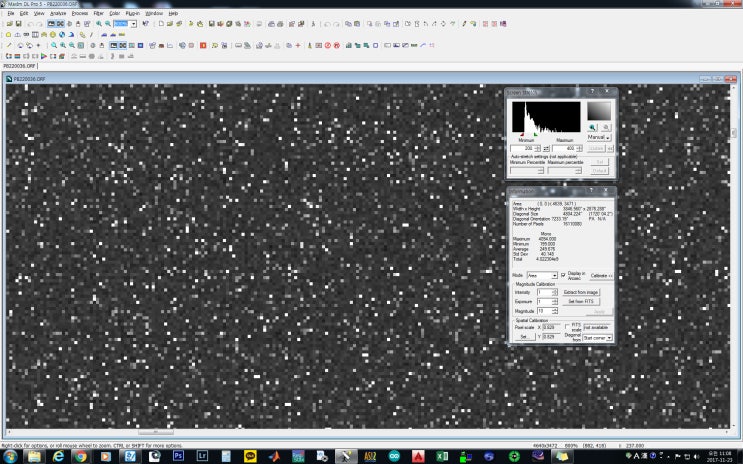Toggle the Display in Arcsec checkbox
The image size is (743, 464).
[x=563, y=275]
